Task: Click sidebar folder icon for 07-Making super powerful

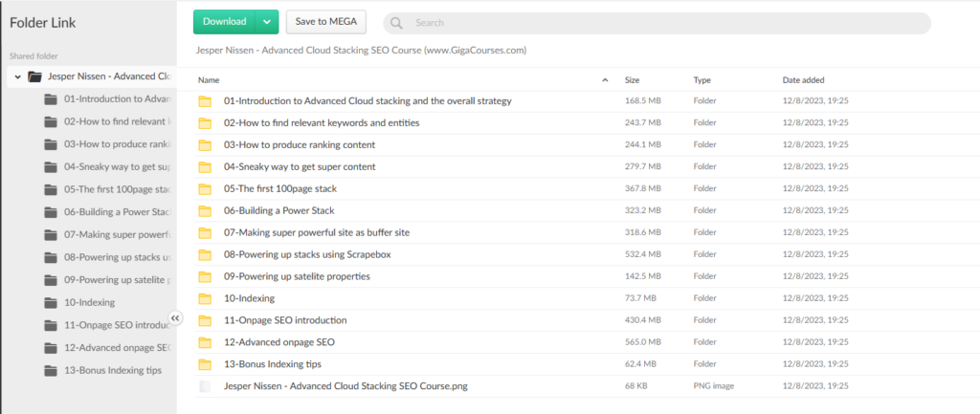Action: click(x=51, y=235)
